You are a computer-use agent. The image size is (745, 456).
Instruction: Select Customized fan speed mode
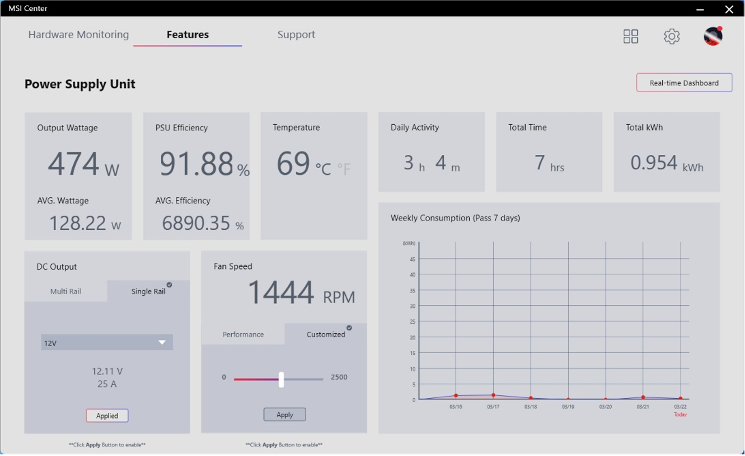325,334
